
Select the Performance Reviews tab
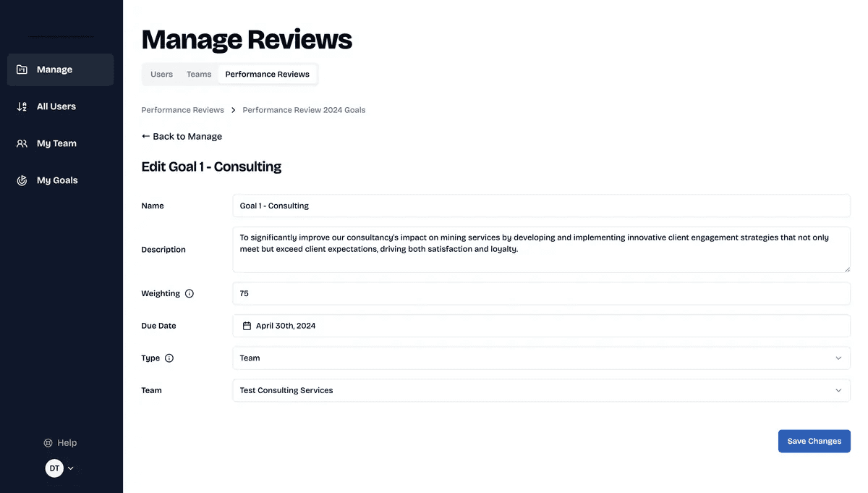click(x=267, y=74)
